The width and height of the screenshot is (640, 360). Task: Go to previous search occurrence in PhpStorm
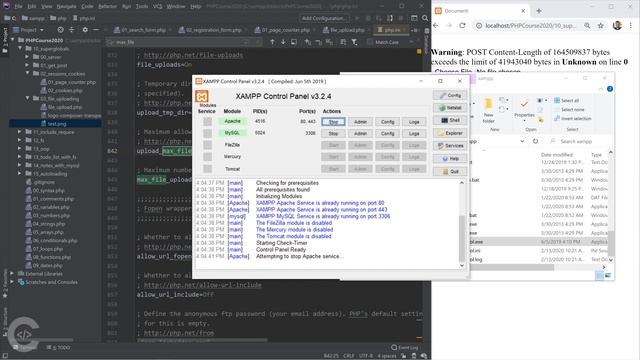click(272, 42)
